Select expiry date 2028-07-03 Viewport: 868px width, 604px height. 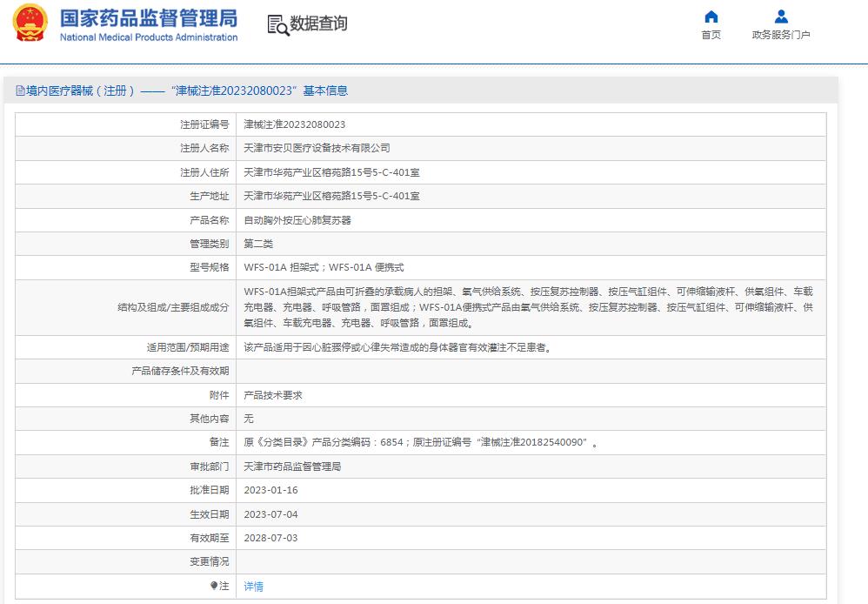pos(270,538)
